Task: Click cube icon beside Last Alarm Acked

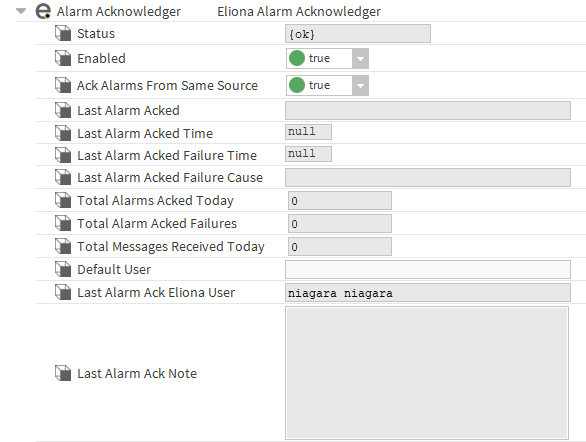Action: [x=63, y=110]
